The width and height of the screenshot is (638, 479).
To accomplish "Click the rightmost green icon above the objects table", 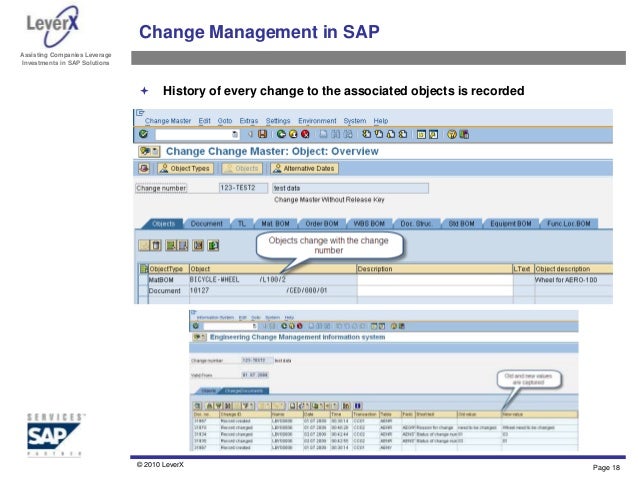I will [x=214, y=245].
